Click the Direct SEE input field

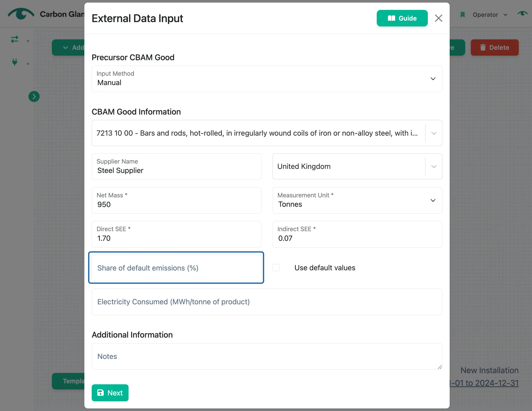pos(176,234)
